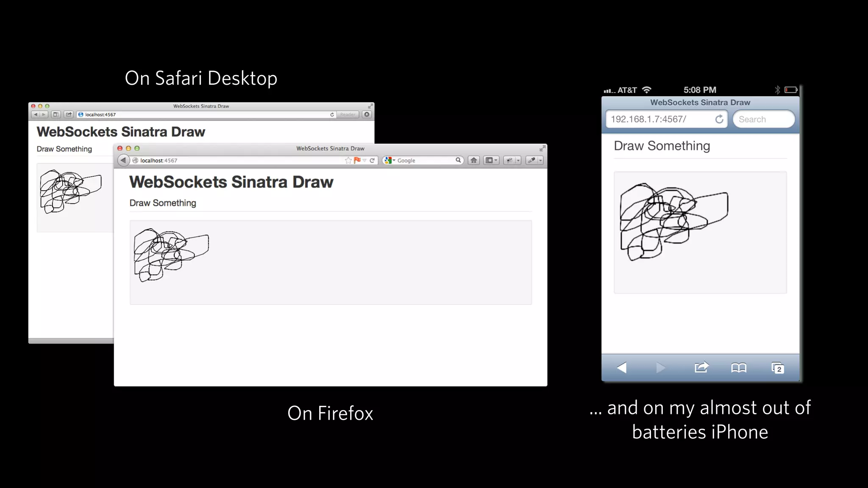Go forward in the Safari desktop window

coord(43,114)
